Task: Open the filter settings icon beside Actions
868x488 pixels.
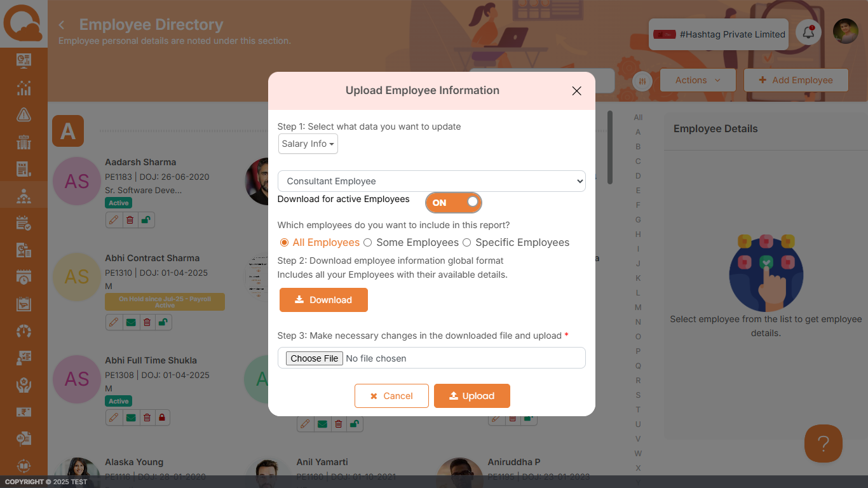Action: [642, 81]
